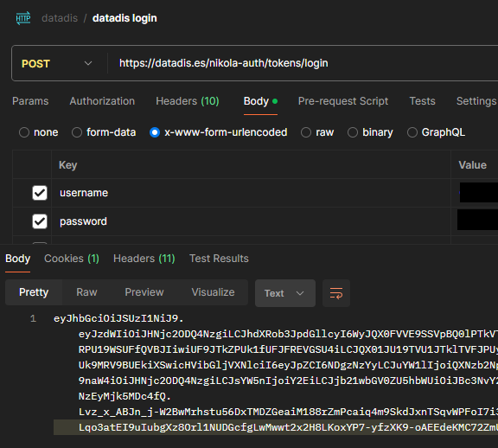Image resolution: width=498 pixels, height=448 pixels.
Task: Open the Text format dropdown
Action: click(285, 293)
